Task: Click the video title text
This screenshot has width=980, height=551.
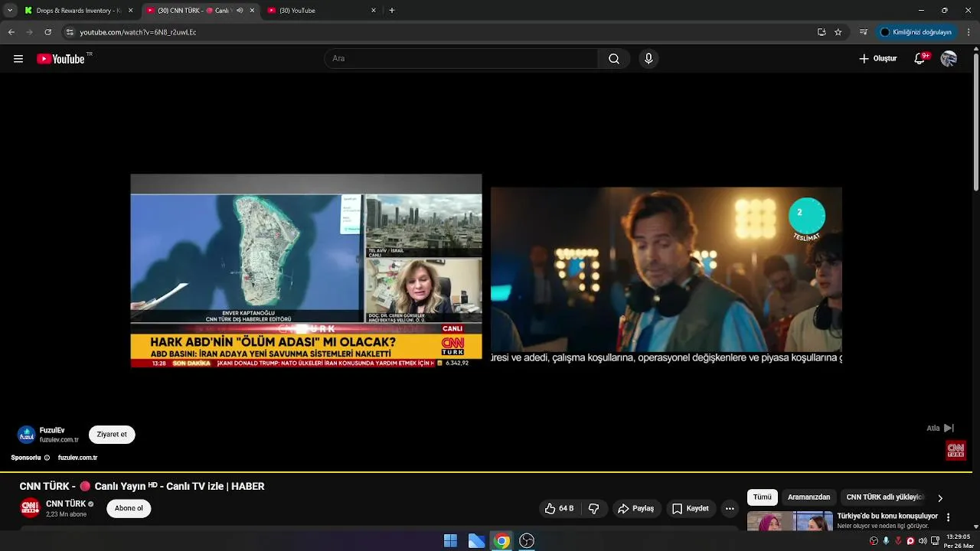Action: [142, 486]
